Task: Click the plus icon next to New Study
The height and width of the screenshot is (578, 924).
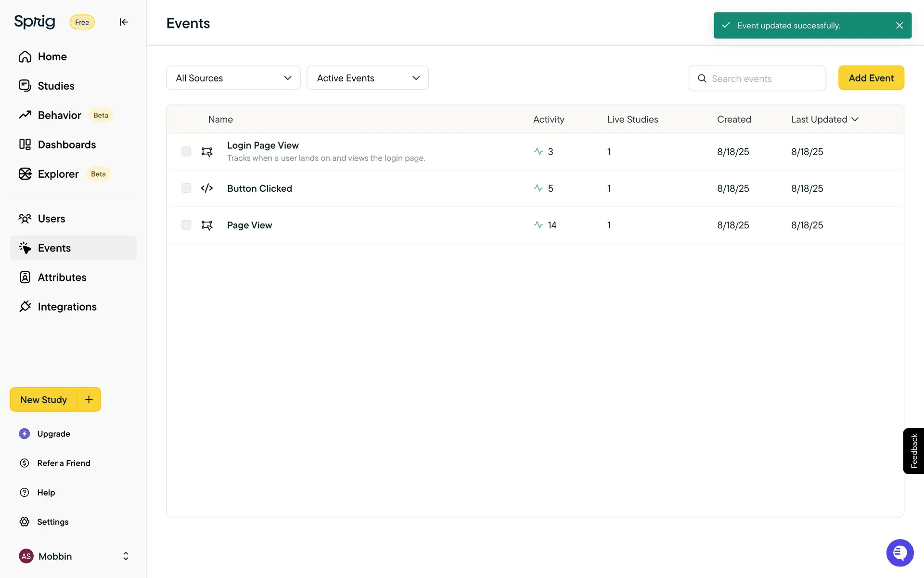Action: pos(89,399)
